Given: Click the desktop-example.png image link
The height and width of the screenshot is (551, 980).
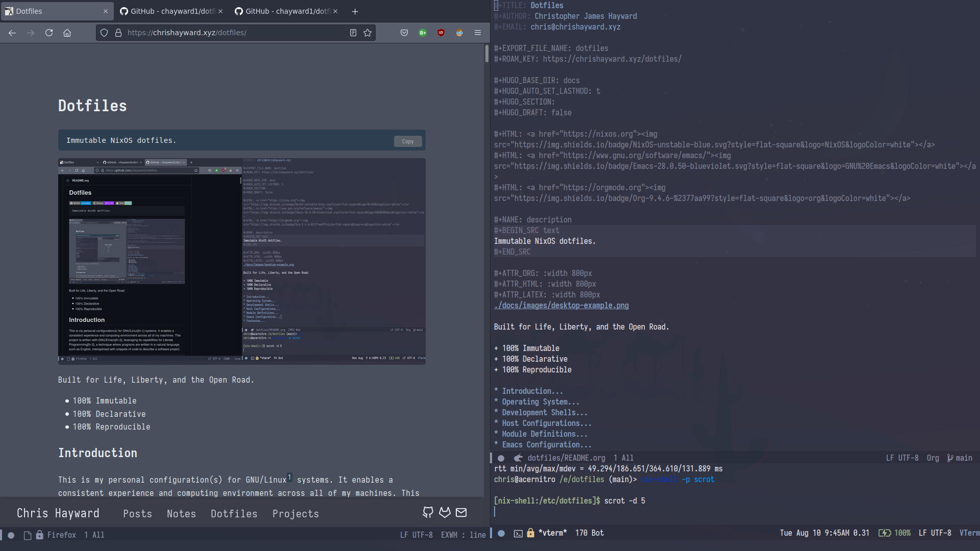Looking at the screenshot, I should 560,306.
